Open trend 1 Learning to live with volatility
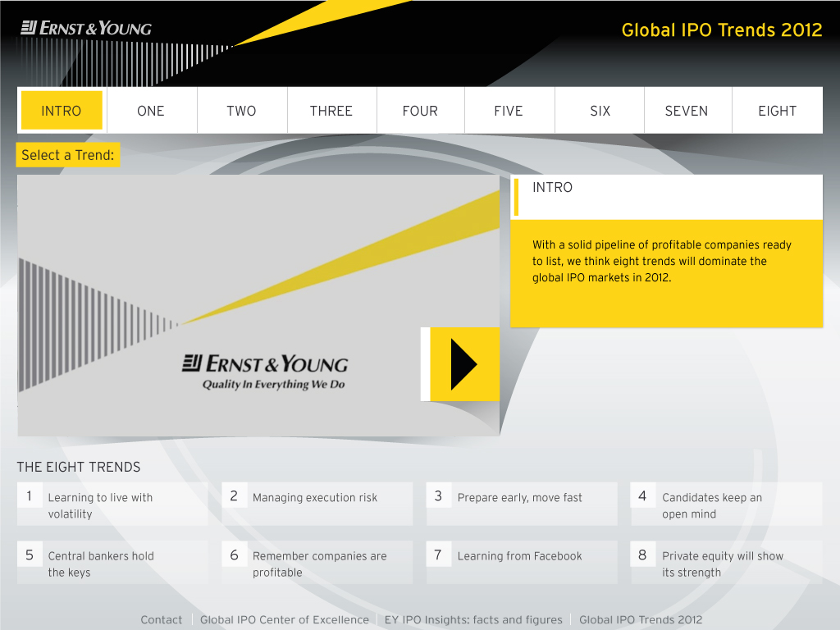840x630 pixels. point(112,504)
